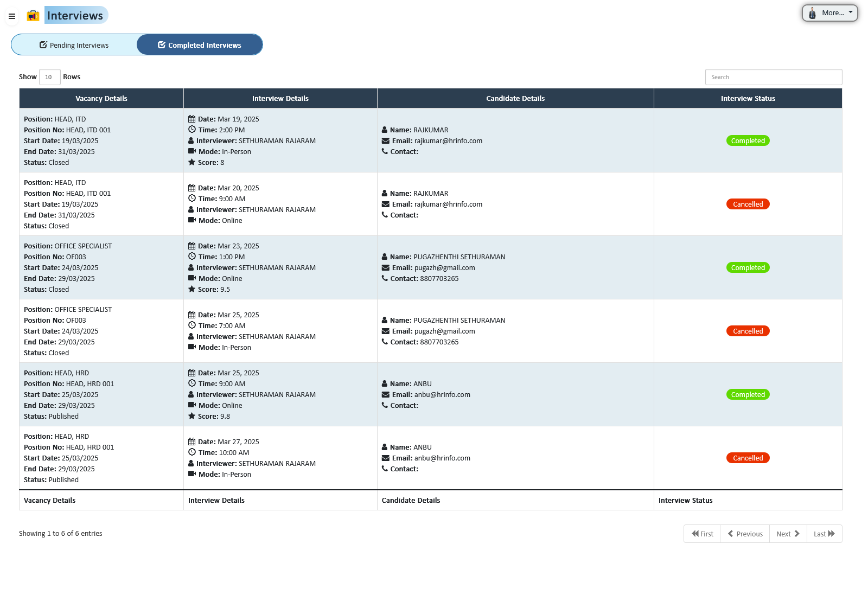This screenshot has width=868, height=608.
Task: Go to the Next page of entries
Action: click(788, 534)
